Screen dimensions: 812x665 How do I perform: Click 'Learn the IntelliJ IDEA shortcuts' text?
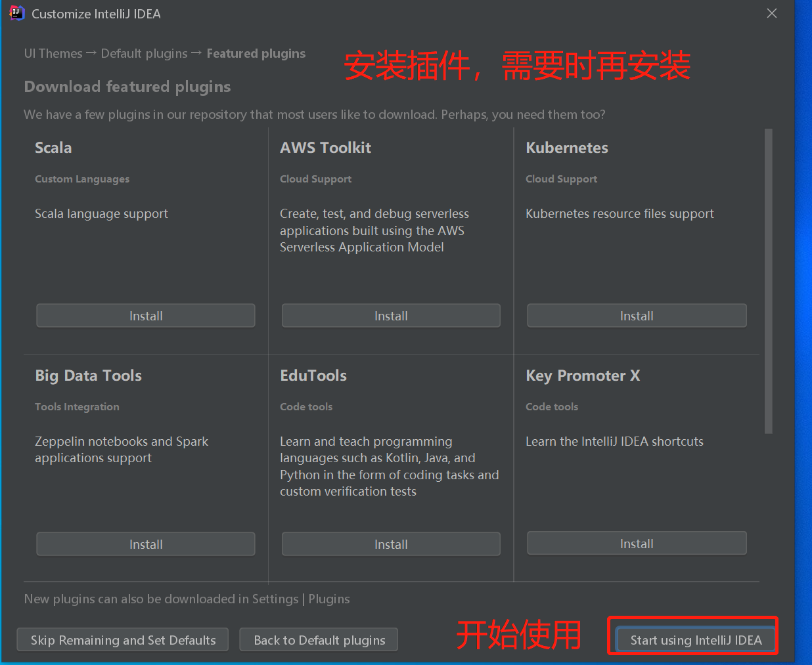[614, 442]
